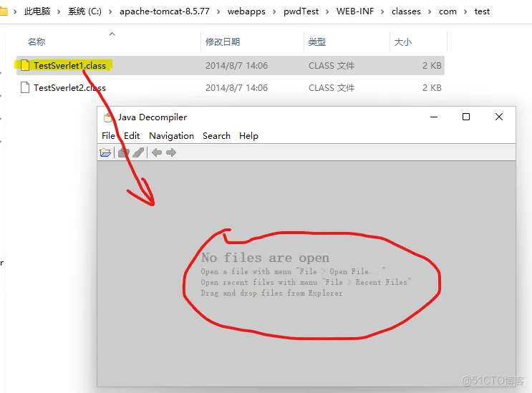Open the Help menu
The height and width of the screenshot is (393, 532).
[x=248, y=135]
